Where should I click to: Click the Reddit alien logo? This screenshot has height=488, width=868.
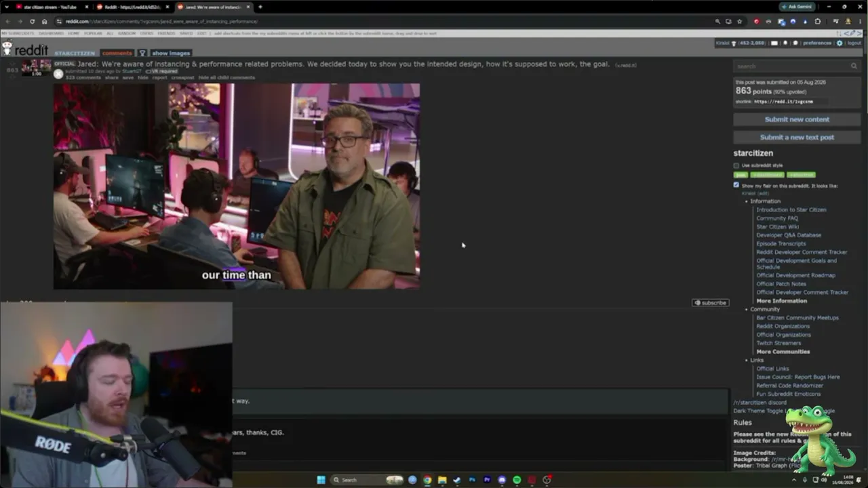(7, 48)
